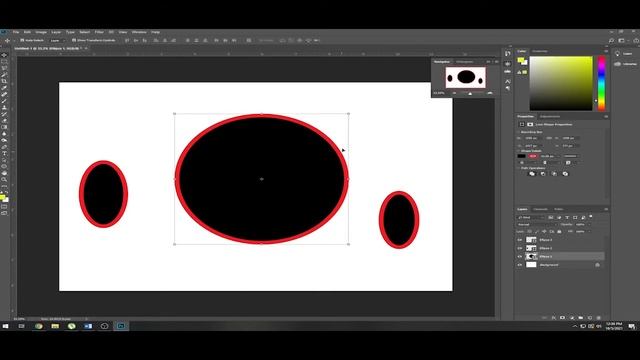Open the layer Opacity dropdown arrow
This screenshot has width=640, height=360.
coord(588,224)
